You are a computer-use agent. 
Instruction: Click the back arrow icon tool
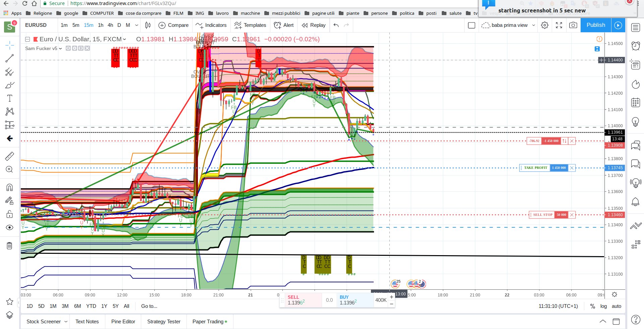[x=9, y=138]
